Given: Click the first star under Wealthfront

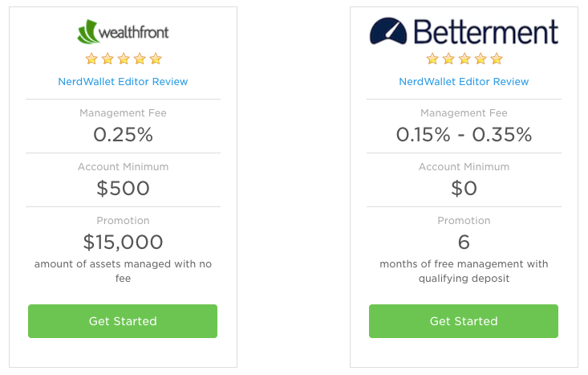Looking at the screenshot, I should coord(91,59).
